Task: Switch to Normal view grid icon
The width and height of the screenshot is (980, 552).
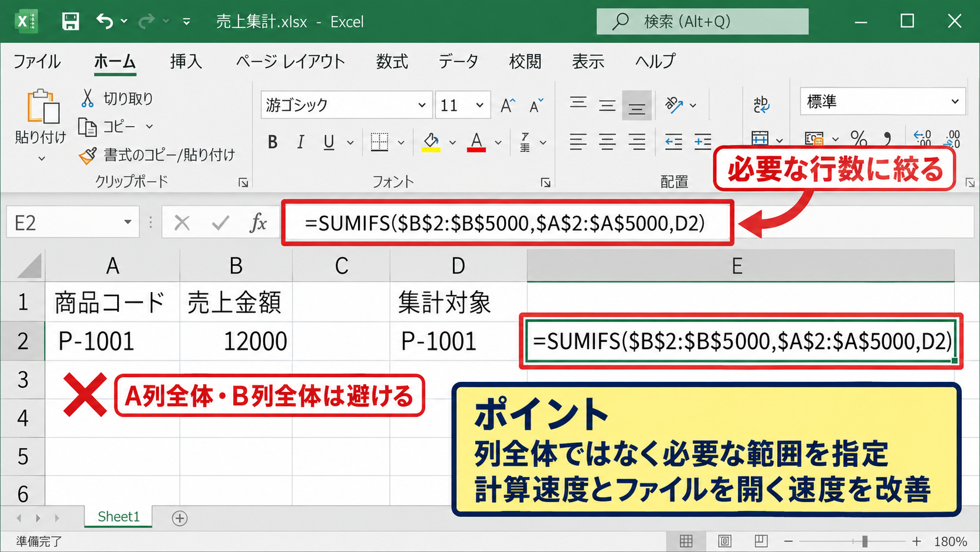Action: (686, 541)
